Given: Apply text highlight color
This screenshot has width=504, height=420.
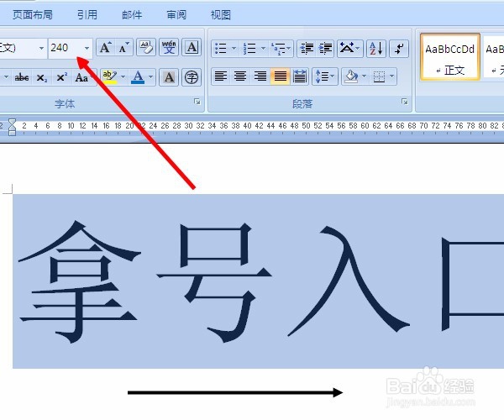Looking at the screenshot, I should [109, 77].
